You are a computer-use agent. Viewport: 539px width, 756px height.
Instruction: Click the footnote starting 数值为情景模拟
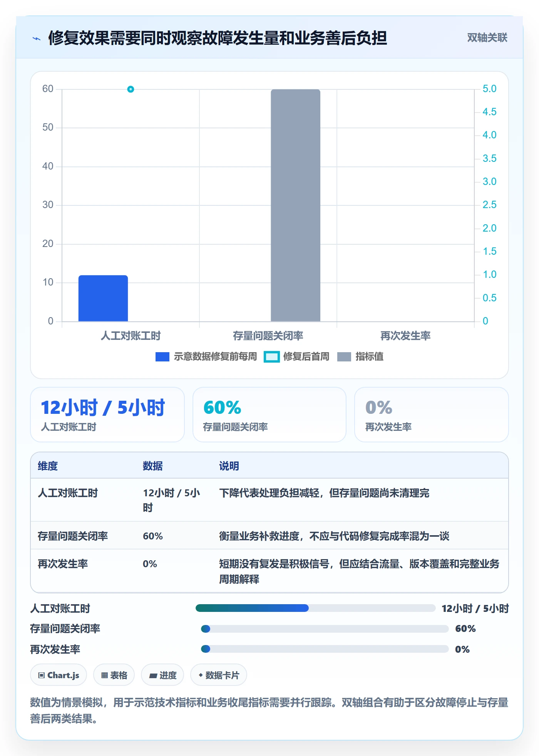(x=269, y=711)
